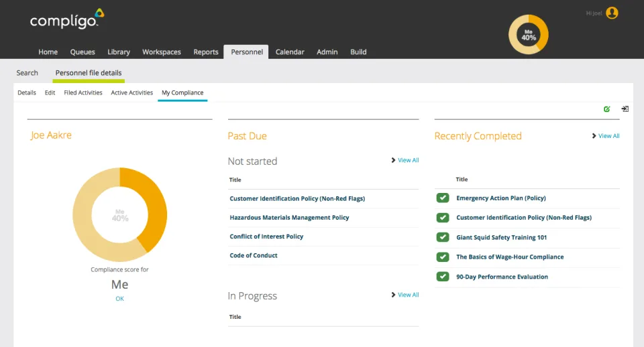Click checkmark next to 90-Day Performance Evaluation

pyautogui.click(x=442, y=277)
